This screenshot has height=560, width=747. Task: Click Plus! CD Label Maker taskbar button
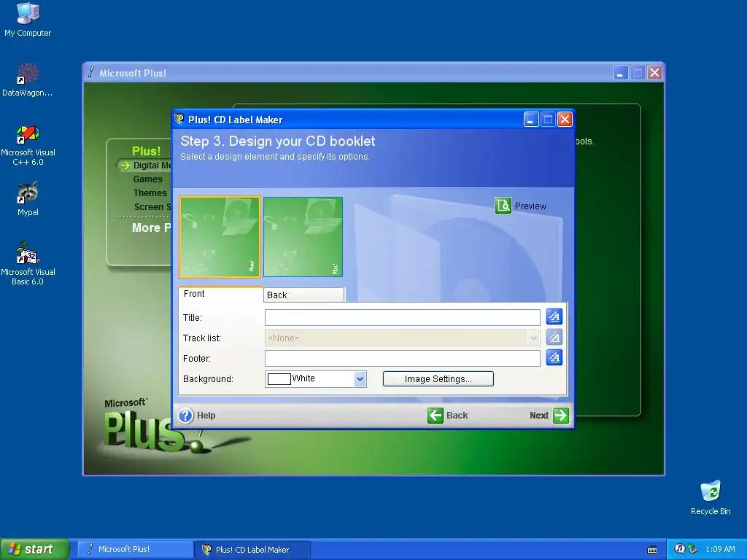pos(252,550)
